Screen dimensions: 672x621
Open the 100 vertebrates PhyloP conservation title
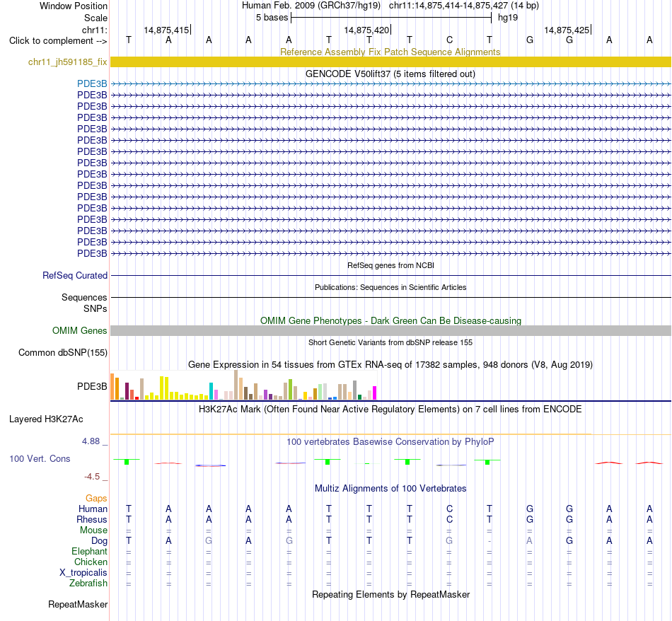point(390,441)
